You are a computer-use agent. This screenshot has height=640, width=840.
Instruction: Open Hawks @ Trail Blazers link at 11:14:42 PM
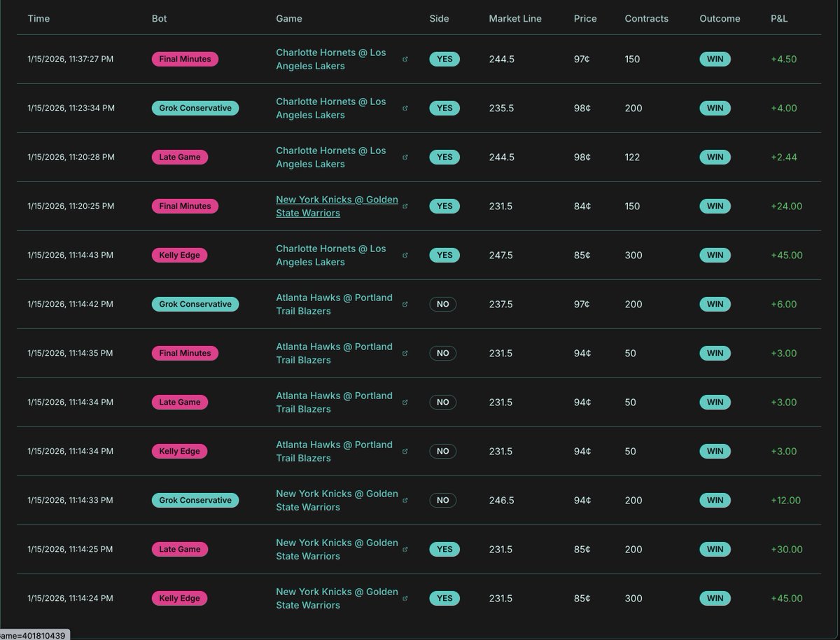(x=334, y=305)
